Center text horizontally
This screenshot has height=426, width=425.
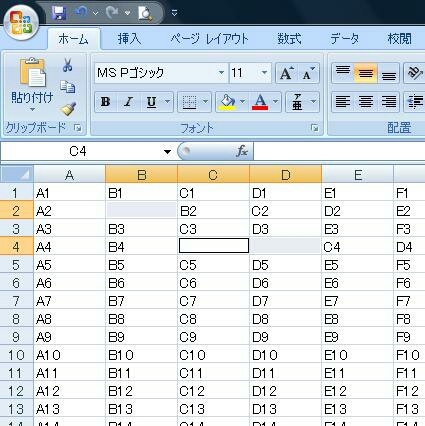366,101
